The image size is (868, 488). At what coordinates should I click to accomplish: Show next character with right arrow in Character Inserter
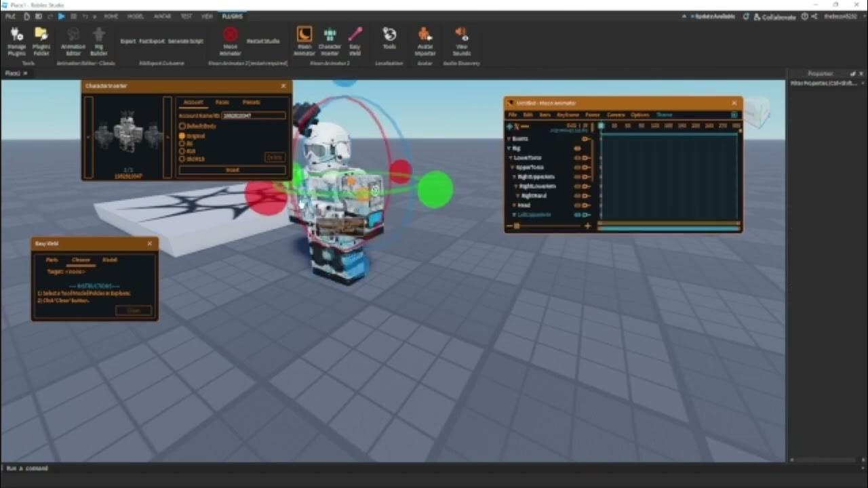[x=167, y=137]
